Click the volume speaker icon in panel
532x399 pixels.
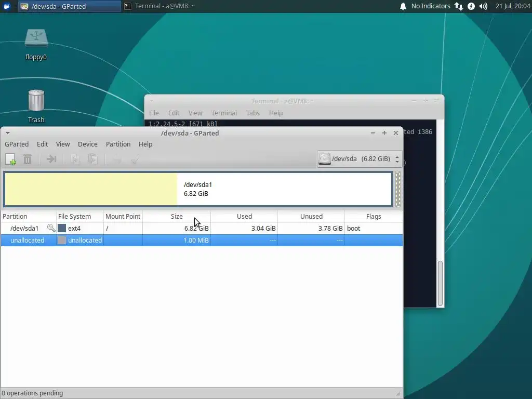(x=484, y=6)
